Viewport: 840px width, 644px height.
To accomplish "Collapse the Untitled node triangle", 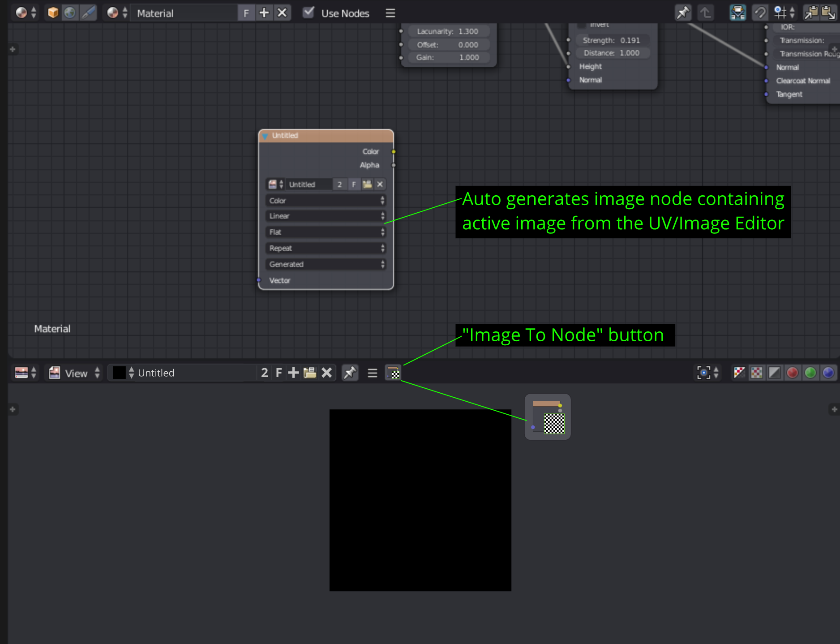I will click(265, 136).
